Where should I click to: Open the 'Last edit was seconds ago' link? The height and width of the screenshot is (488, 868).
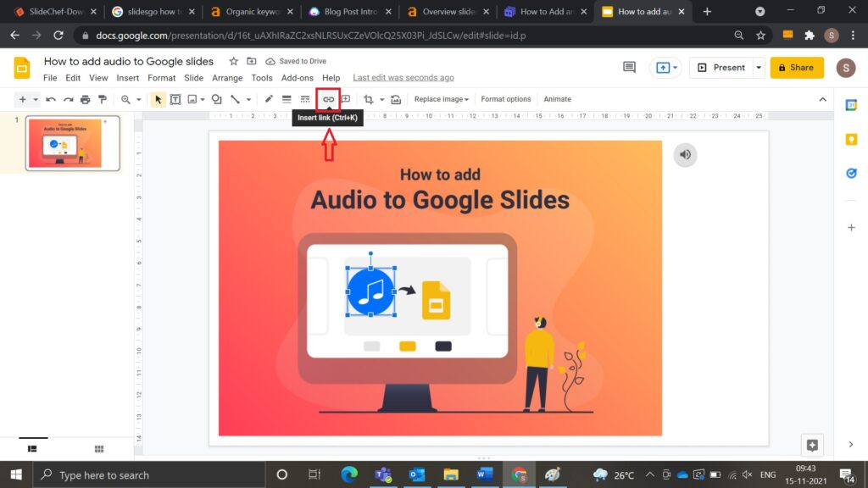pyautogui.click(x=403, y=78)
